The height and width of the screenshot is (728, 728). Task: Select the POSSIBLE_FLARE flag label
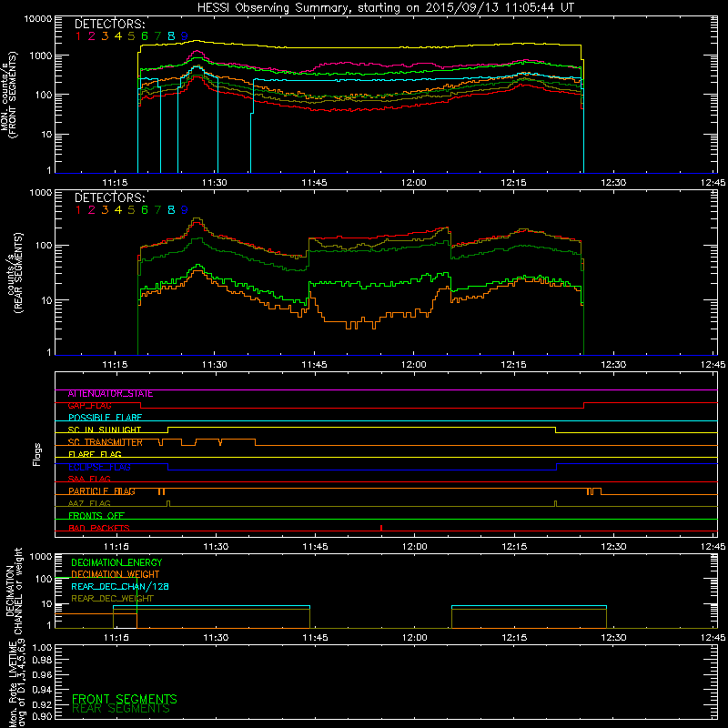point(105,418)
